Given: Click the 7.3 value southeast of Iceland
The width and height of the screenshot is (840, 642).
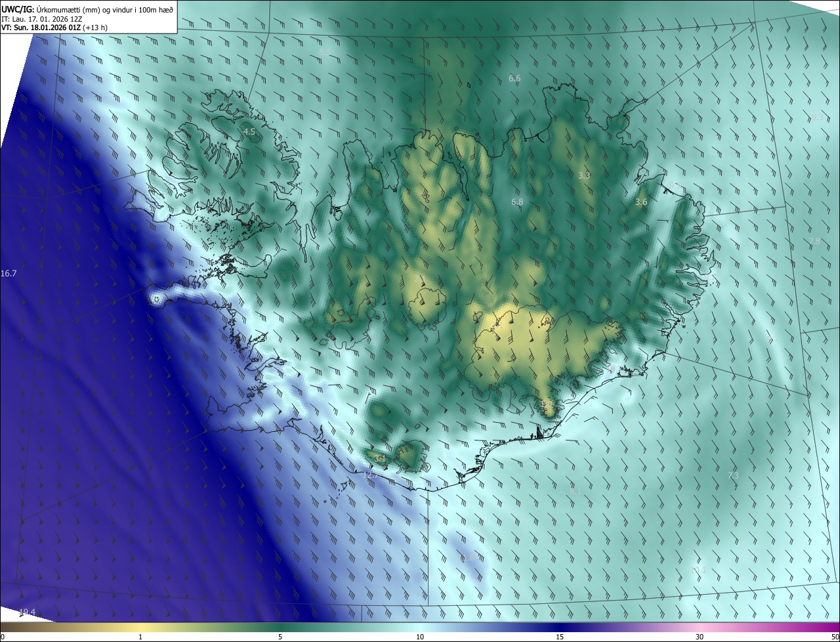Looking at the screenshot, I should tap(733, 475).
